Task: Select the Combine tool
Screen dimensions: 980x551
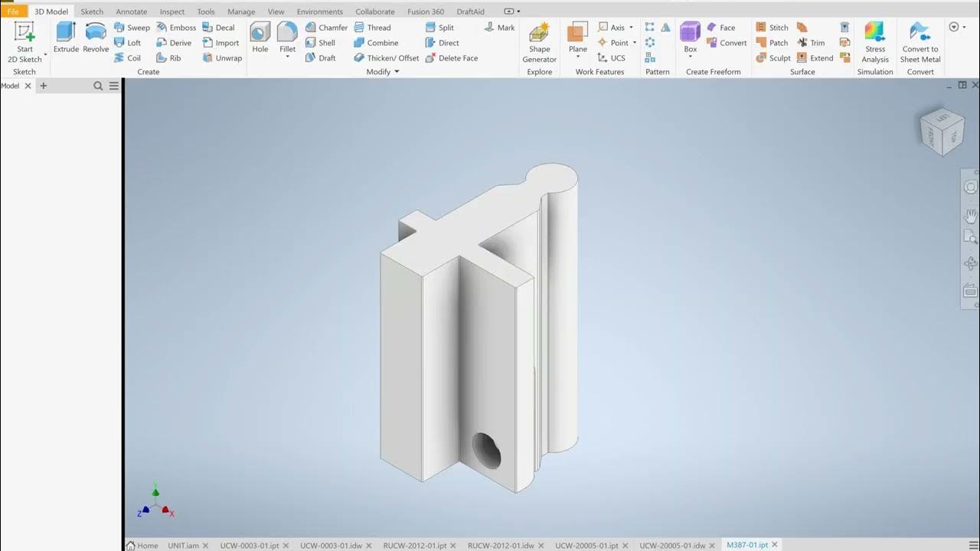Action: click(x=376, y=43)
